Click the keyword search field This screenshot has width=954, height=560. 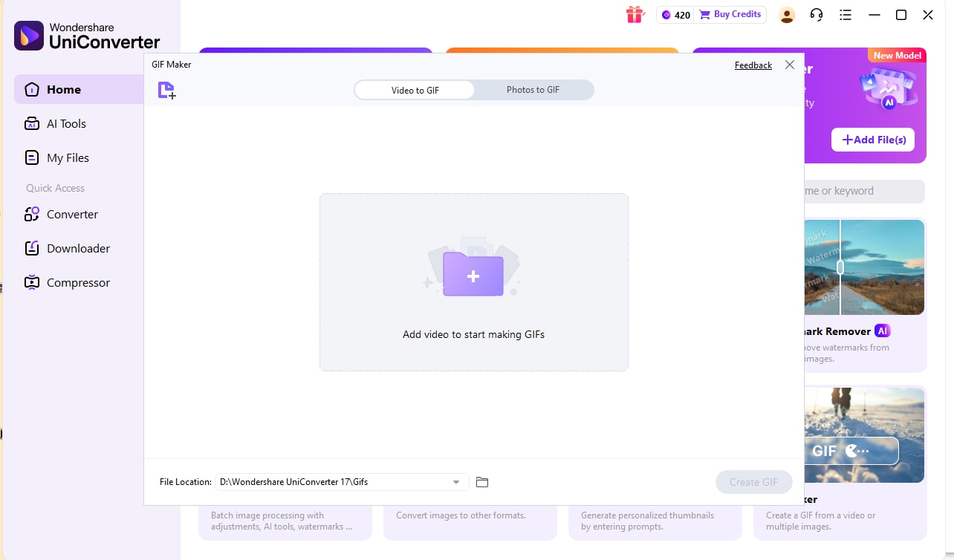click(x=864, y=191)
